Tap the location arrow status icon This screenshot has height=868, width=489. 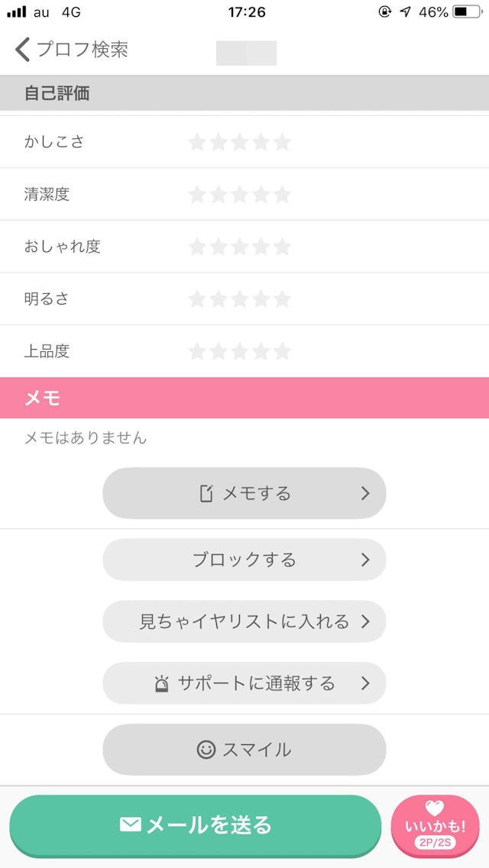coord(405,12)
